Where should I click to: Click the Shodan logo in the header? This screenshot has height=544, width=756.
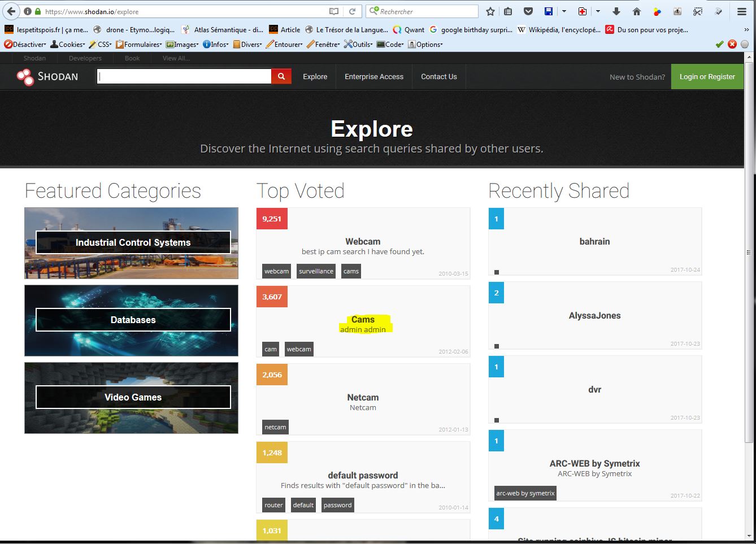coord(47,77)
